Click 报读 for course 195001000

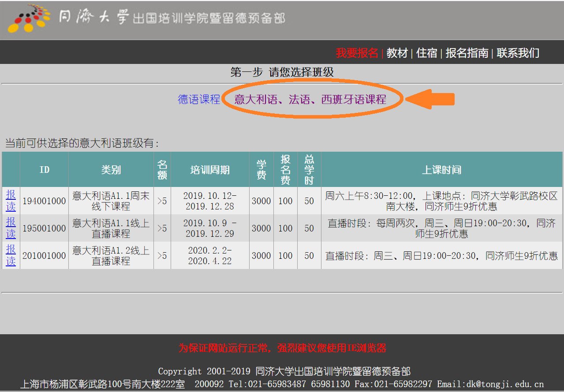point(11,228)
